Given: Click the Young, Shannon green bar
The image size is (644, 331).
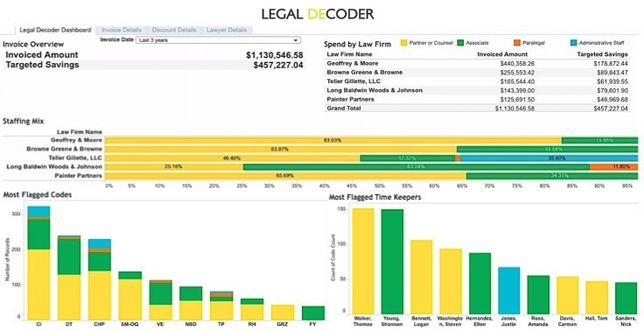Looking at the screenshot, I should tap(392, 262).
